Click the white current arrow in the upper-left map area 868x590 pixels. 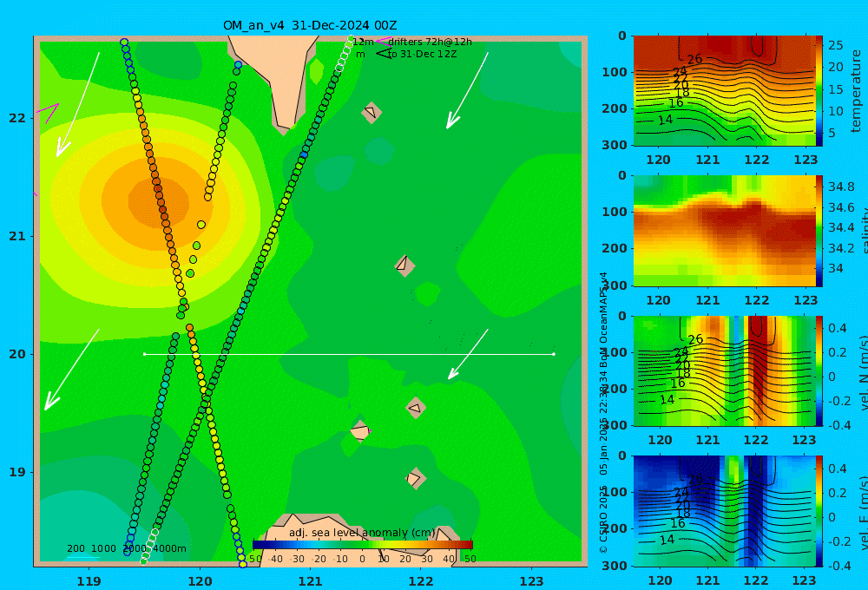[x=78, y=105]
